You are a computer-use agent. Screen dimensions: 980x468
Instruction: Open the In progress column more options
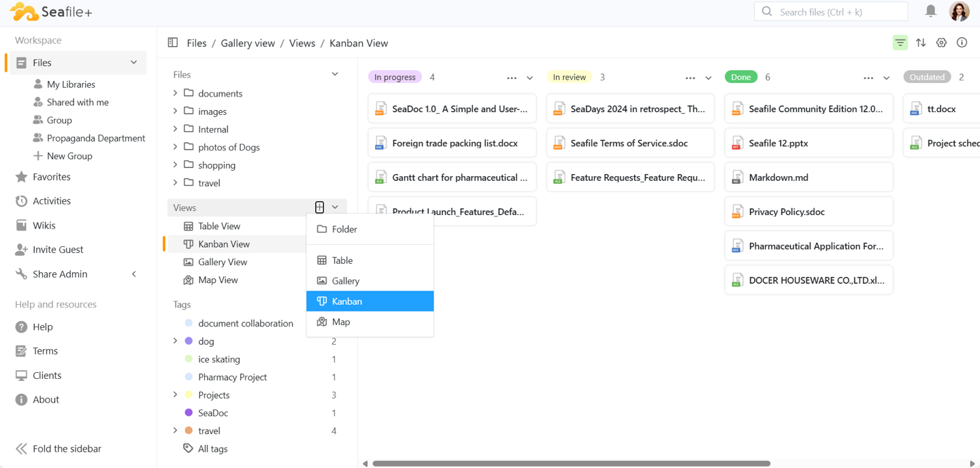[512, 78]
